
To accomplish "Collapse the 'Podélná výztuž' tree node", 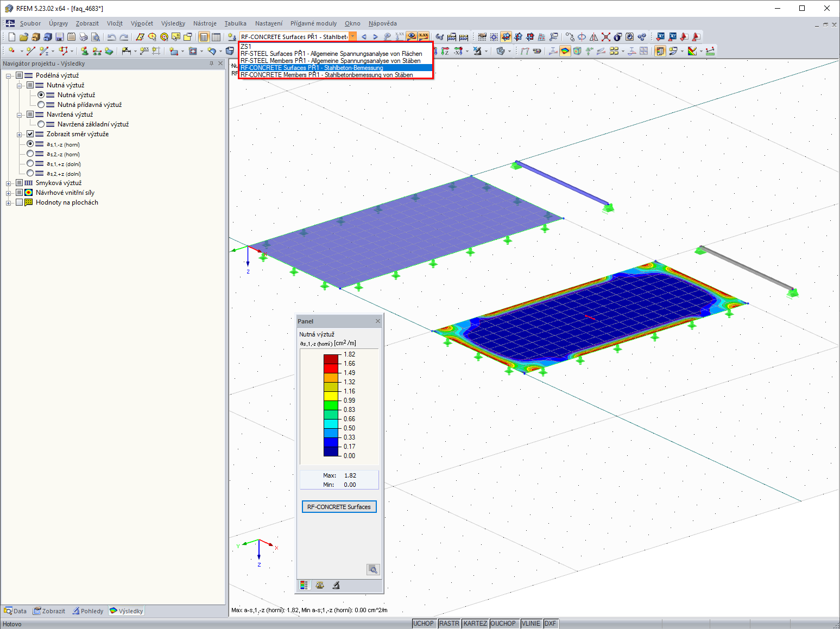I will (x=8, y=76).
